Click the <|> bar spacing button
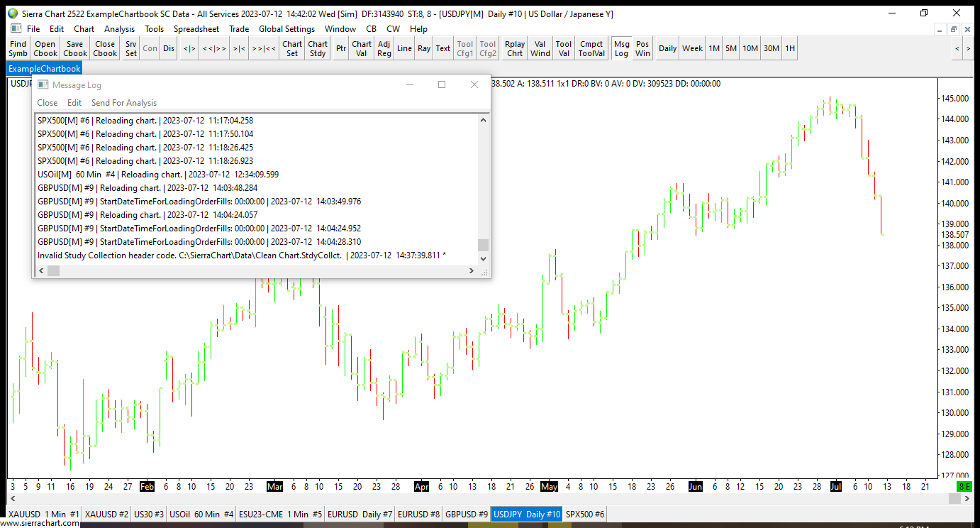 pyautogui.click(x=189, y=48)
